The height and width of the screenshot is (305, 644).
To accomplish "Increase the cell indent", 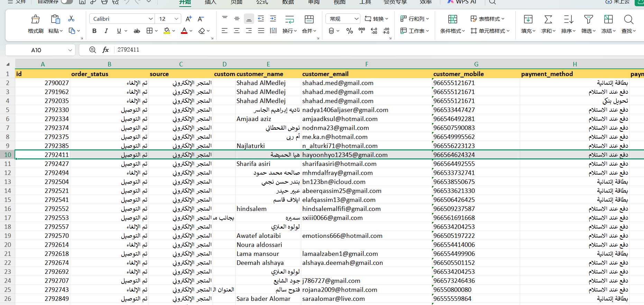I will pyautogui.click(x=273, y=19).
